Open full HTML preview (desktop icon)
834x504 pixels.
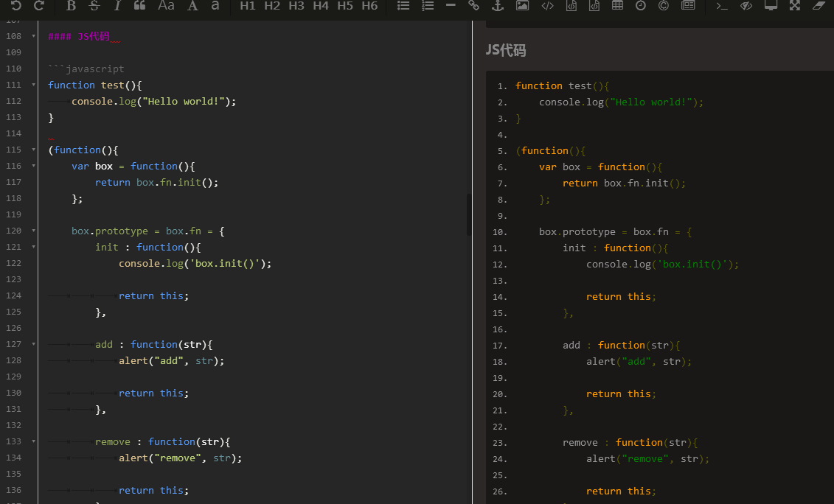(x=771, y=5)
